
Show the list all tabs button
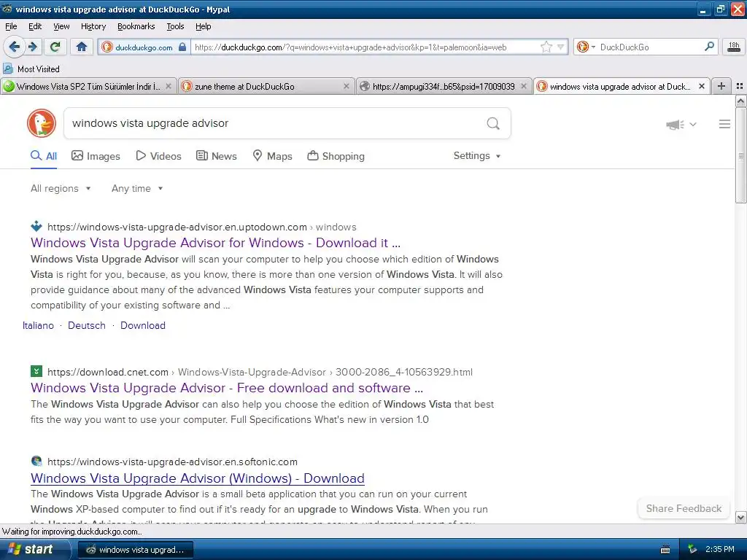coord(740,86)
